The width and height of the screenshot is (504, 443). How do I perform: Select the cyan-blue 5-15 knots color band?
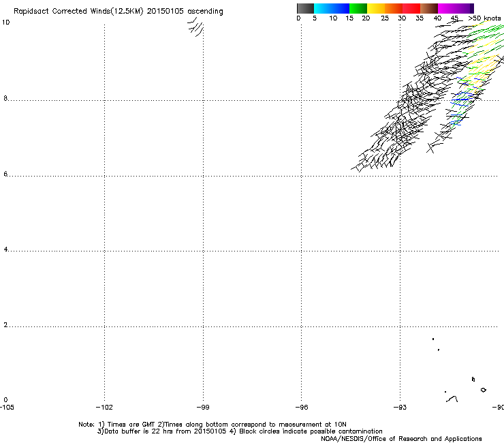(x=332, y=8)
